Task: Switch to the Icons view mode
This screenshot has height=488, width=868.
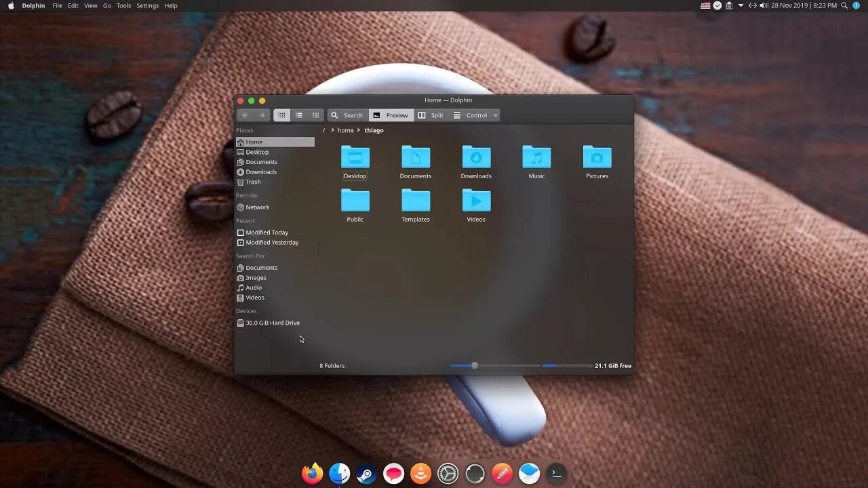Action: tap(281, 115)
